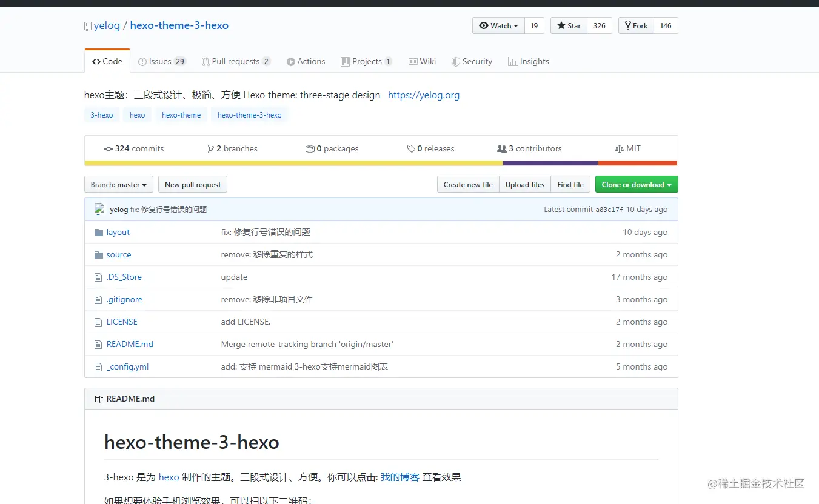Open the hexo-theme-3-hexo repository title link
This screenshot has height=504, width=819.
coord(179,25)
